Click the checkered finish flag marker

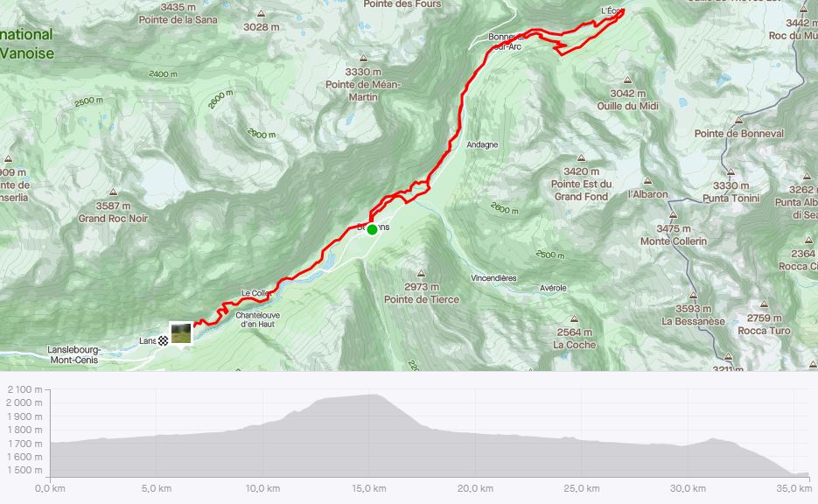click(x=164, y=340)
